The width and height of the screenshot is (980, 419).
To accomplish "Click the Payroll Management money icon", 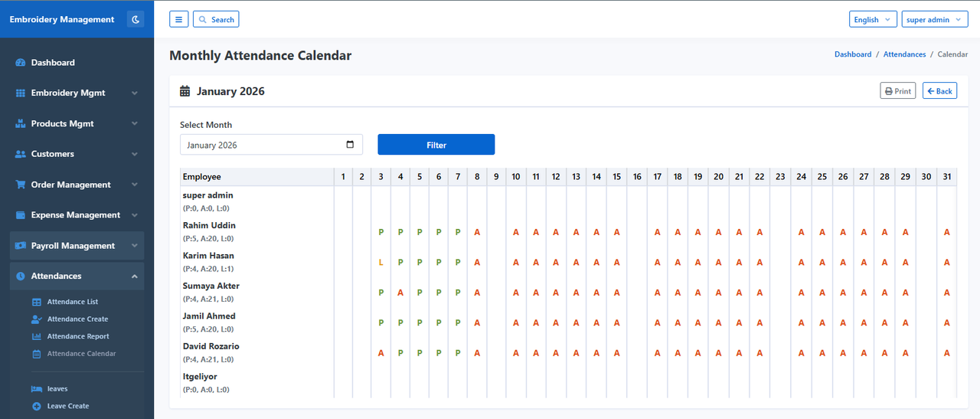I will (21, 246).
